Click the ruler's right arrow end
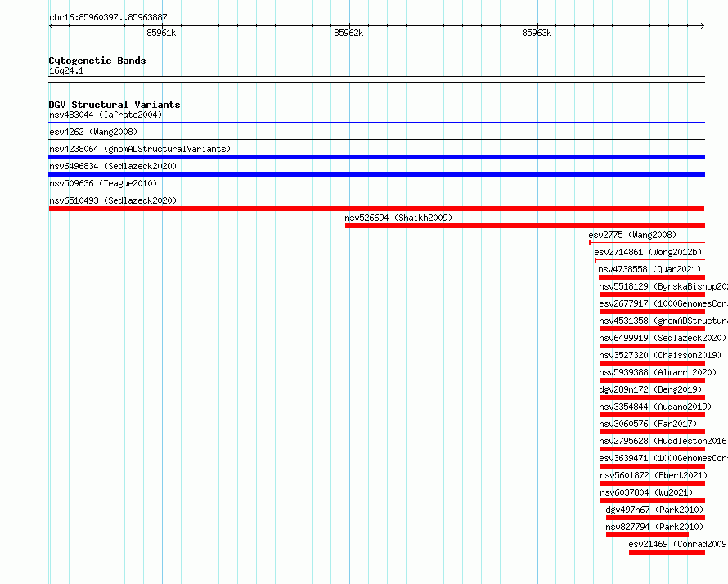The width and height of the screenshot is (728, 584). point(703,26)
